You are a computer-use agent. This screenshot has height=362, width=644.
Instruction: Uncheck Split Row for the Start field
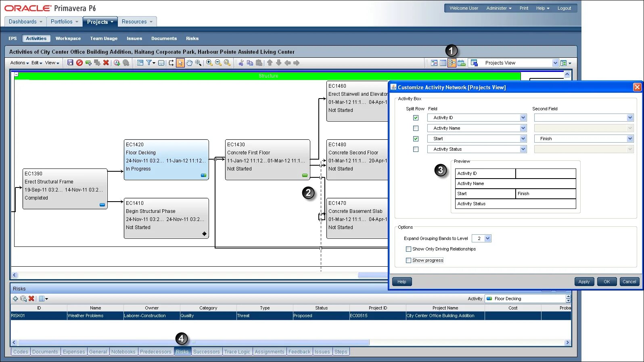[x=416, y=139]
